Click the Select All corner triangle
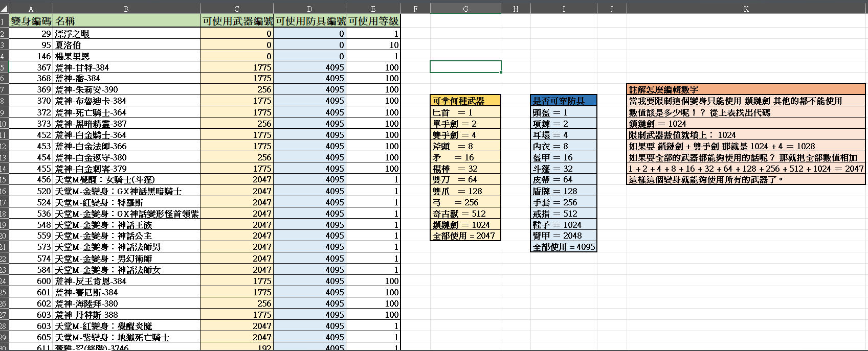The width and height of the screenshot is (868, 351). pyautogui.click(x=5, y=9)
